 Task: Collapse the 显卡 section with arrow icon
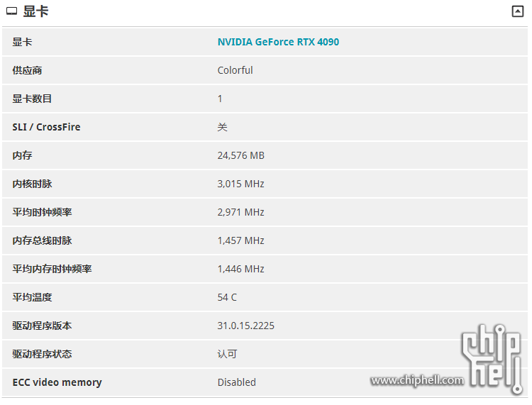click(x=517, y=11)
